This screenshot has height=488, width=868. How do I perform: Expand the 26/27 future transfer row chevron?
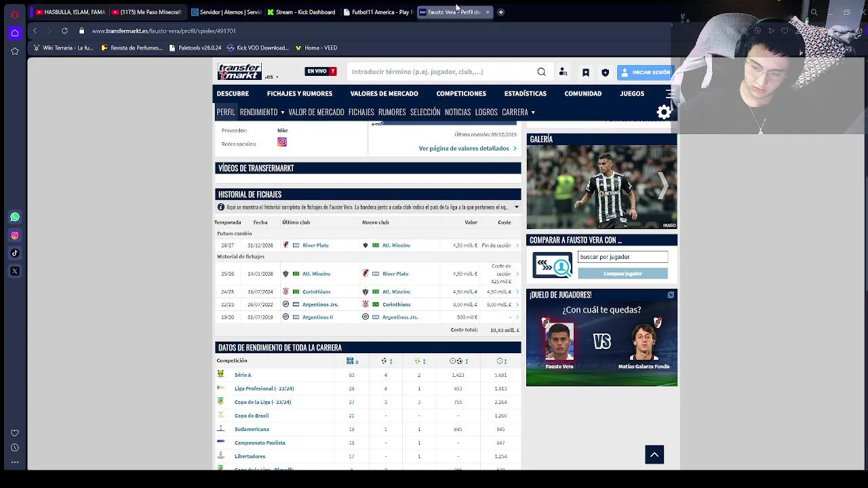coord(517,245)
